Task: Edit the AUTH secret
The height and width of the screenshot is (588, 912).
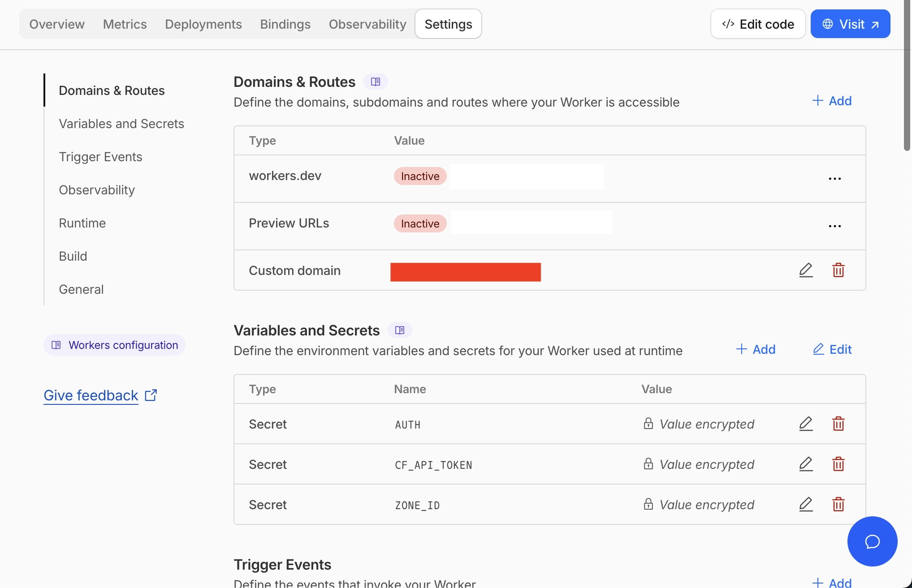Action: coord(806,424)
